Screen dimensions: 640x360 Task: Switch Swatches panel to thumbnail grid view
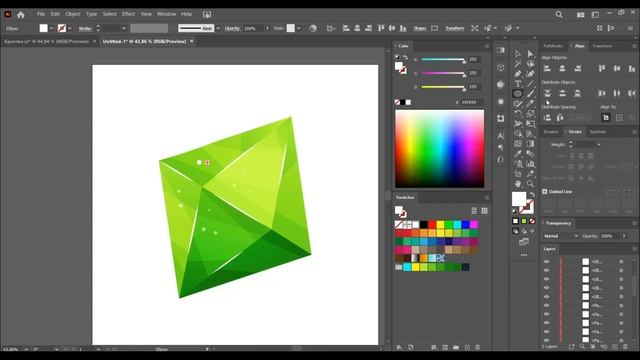tap(484, 211)
